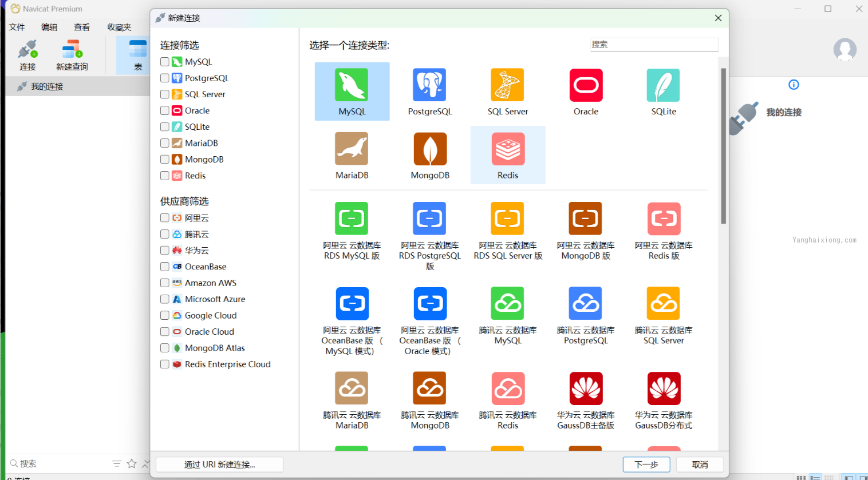The height and width of the screenshot is (480, 868).
Task: Click 通过 URI 新建连接 button
Action: 219,465
